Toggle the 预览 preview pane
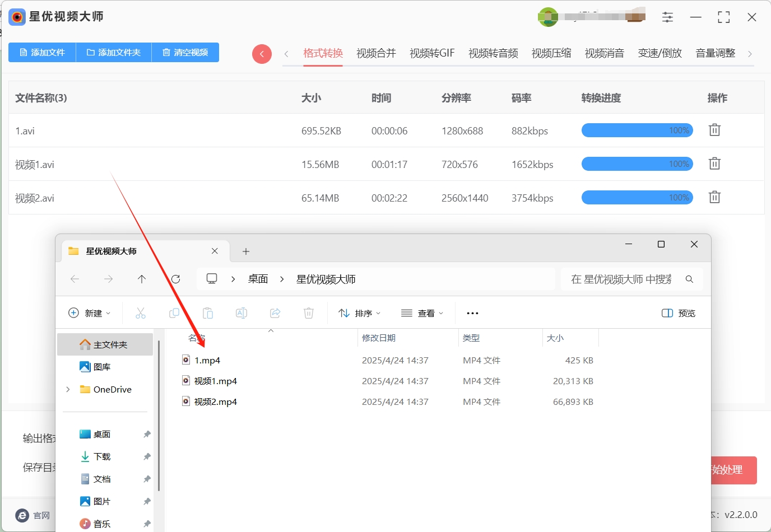Viewport: 771px width, 532px height. (x=679, y=313)
